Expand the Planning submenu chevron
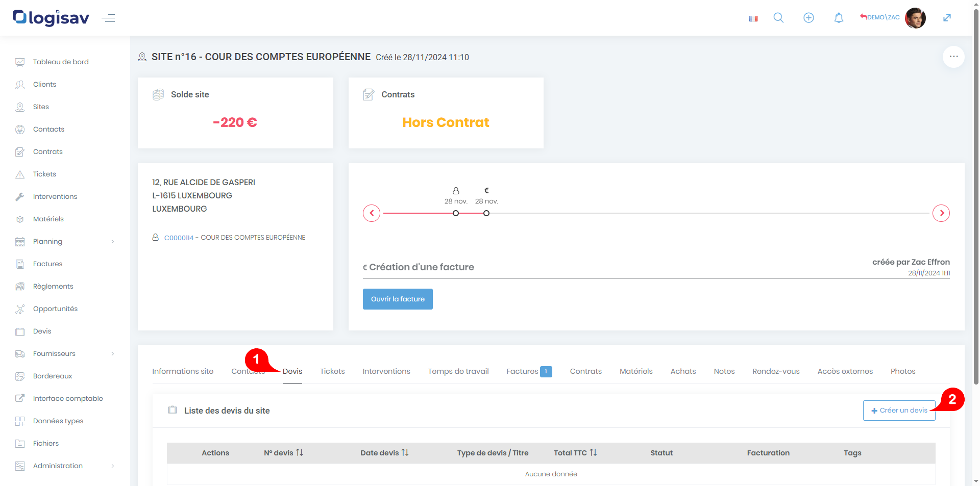Viewport: 980px width, 486px height. click(x=113, y=242)
